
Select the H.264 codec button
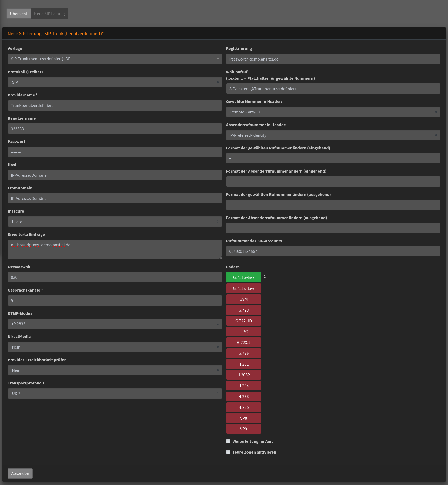243,386
